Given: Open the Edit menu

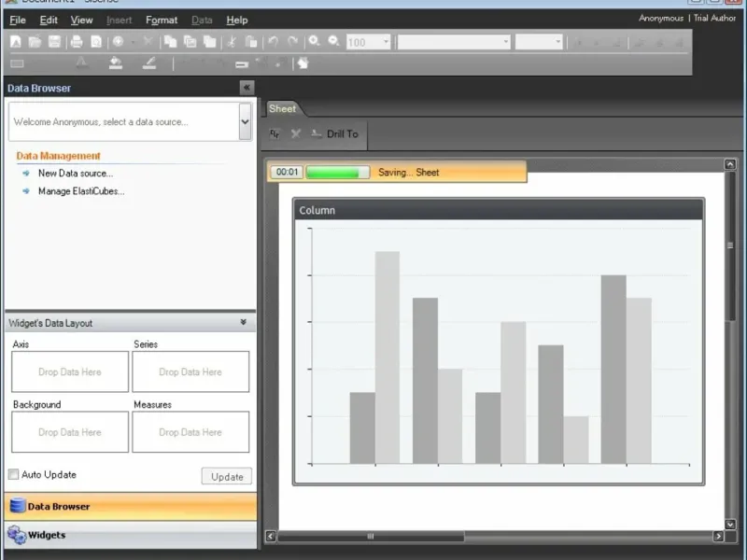Looking at the screenshot, I should [x=49, y=20].
